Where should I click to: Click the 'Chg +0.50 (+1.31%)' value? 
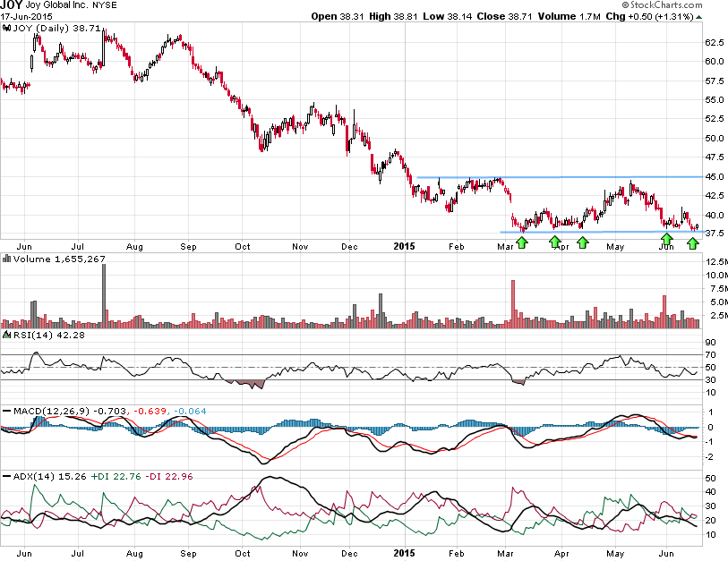tap(649, 16)
